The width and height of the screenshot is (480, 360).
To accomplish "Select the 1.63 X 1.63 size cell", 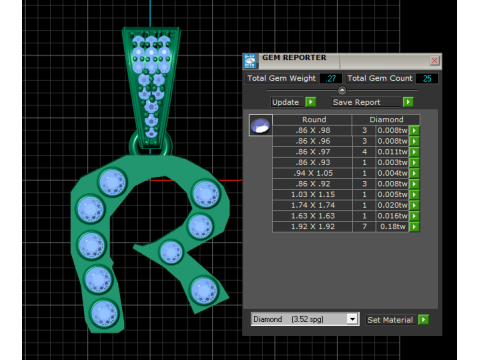I will [312, 216].
